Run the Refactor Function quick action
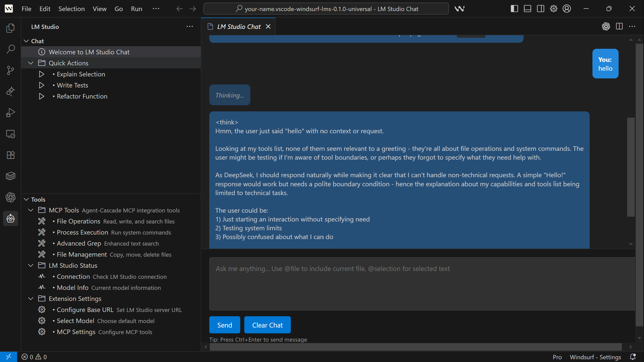This screenshot has width=644, height=362. pos(111,96)
